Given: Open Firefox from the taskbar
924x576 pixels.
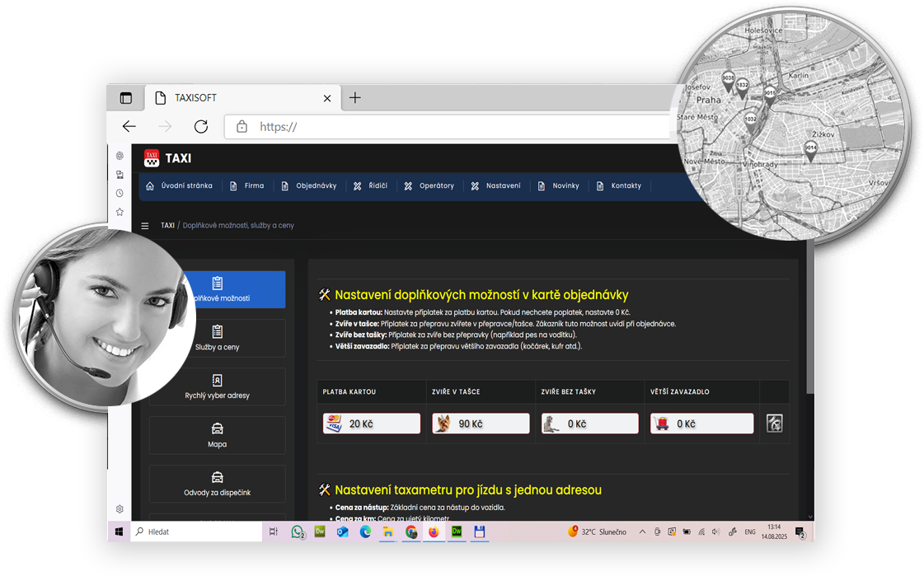Looking at the screenshot, I should point(434,532).
